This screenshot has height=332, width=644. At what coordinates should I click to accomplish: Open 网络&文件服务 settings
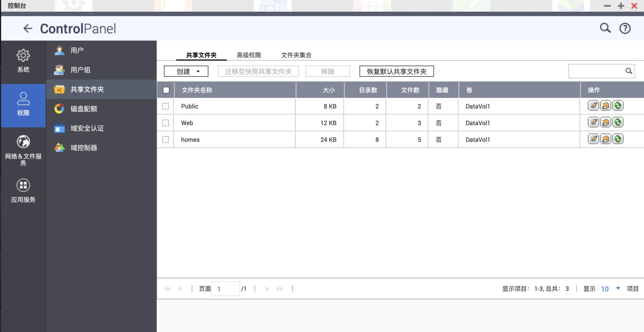(23, 150)
